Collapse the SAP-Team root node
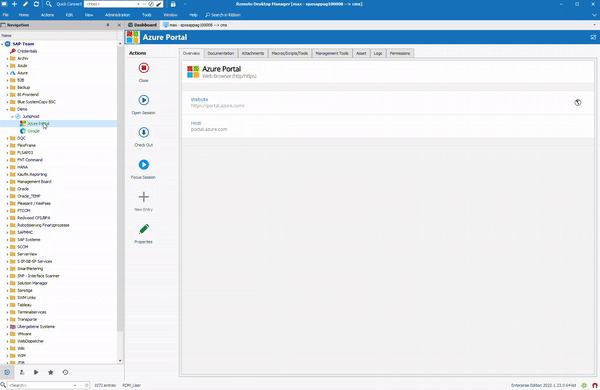The width and height of the screenshot is (600, 390). coord(2,44)
